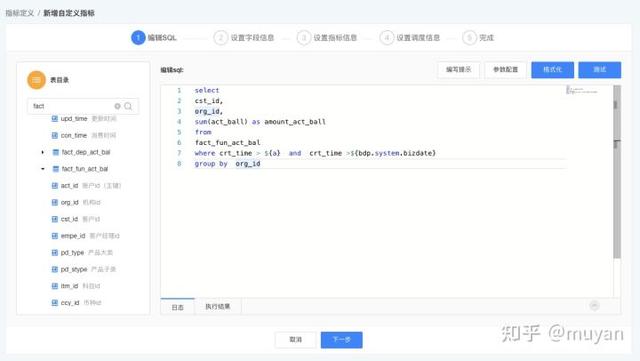The height and width of the screenshot is (361, 640).
Task: Switch to the 执行结果 tab
Action: pyautogui.click(x=218, y=307)
